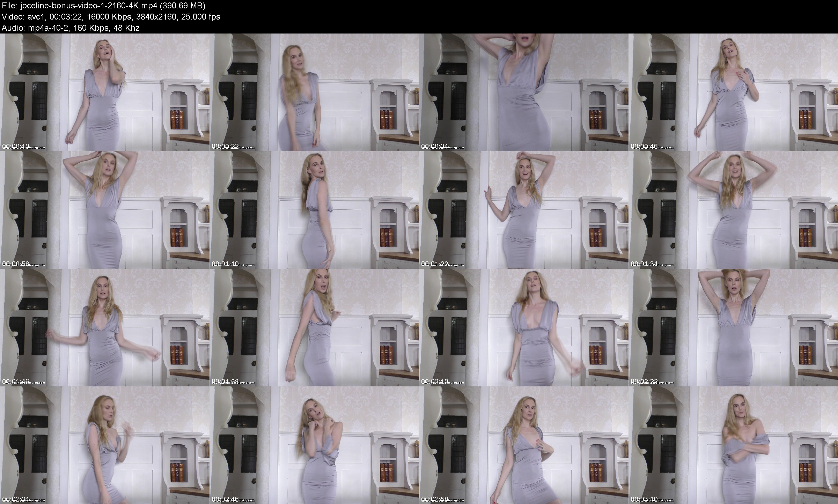Click the frame at timestamp 00:02:22
The image size is (838, 504).
[x=733, y=327]
